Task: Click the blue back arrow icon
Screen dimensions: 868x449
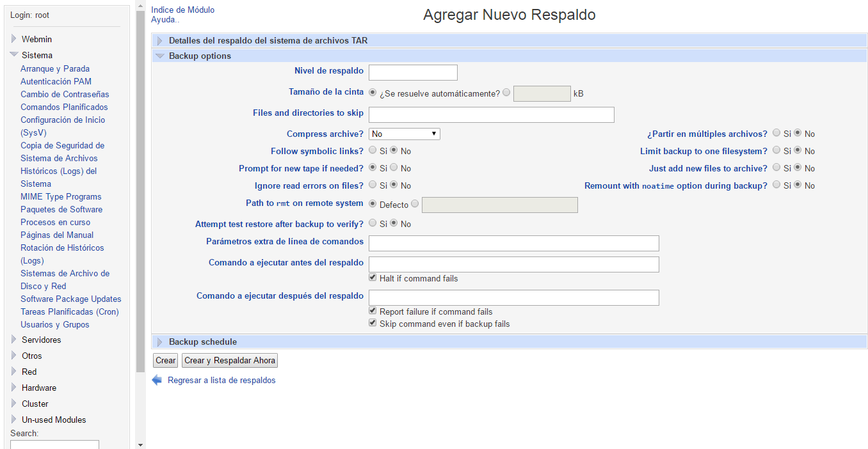Action: tap(157, 380)
